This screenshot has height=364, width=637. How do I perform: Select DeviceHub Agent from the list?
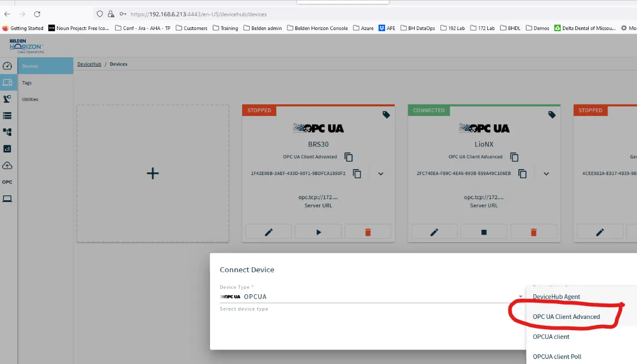click(x=581, y=296)
